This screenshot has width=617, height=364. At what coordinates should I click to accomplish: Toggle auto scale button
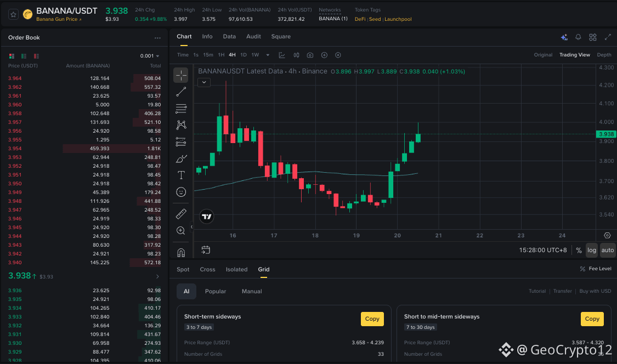608,251
